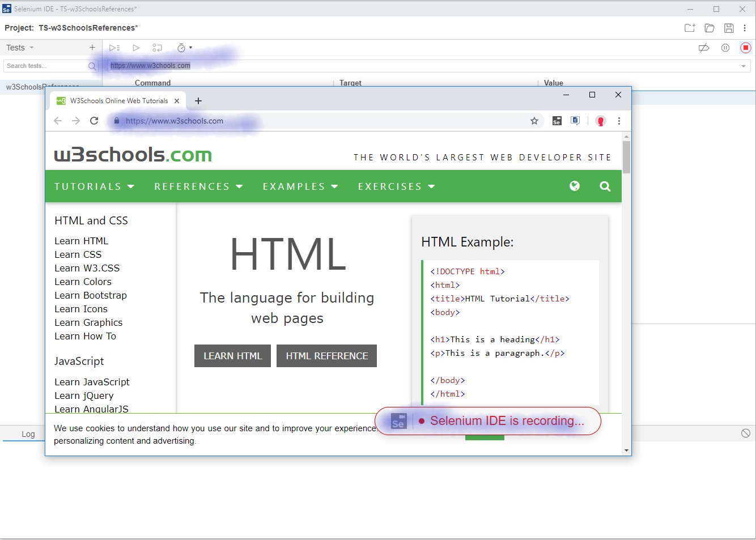Open the Learn Icons link
Screen dimensions: 756x540
pyautogui.click(x=81, y=309)
